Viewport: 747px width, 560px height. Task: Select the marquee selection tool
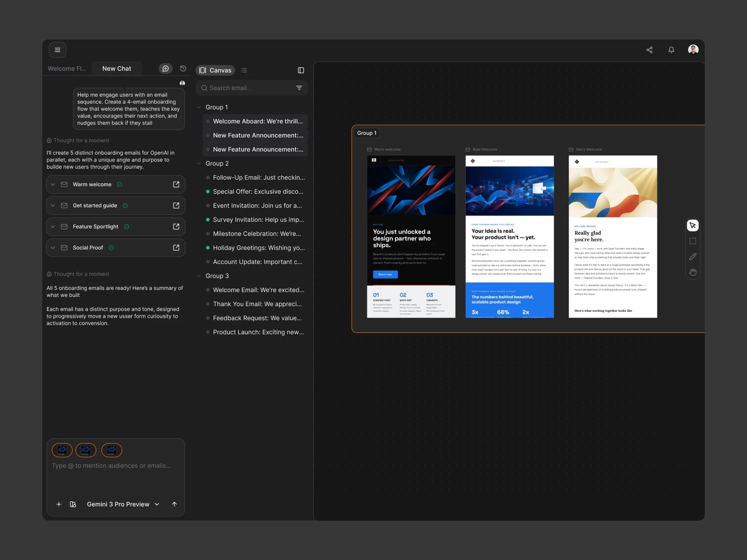tap(693, 241)
